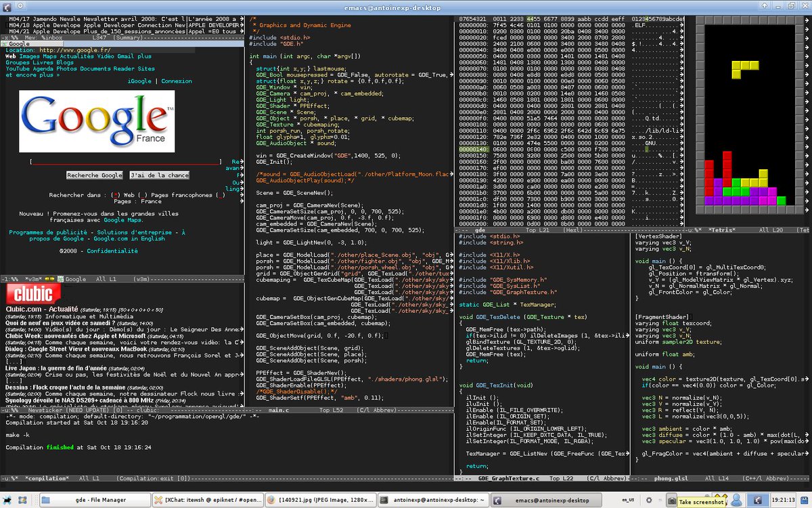Click the 'GDE_Init();' line in main.c

pos(273,162)
